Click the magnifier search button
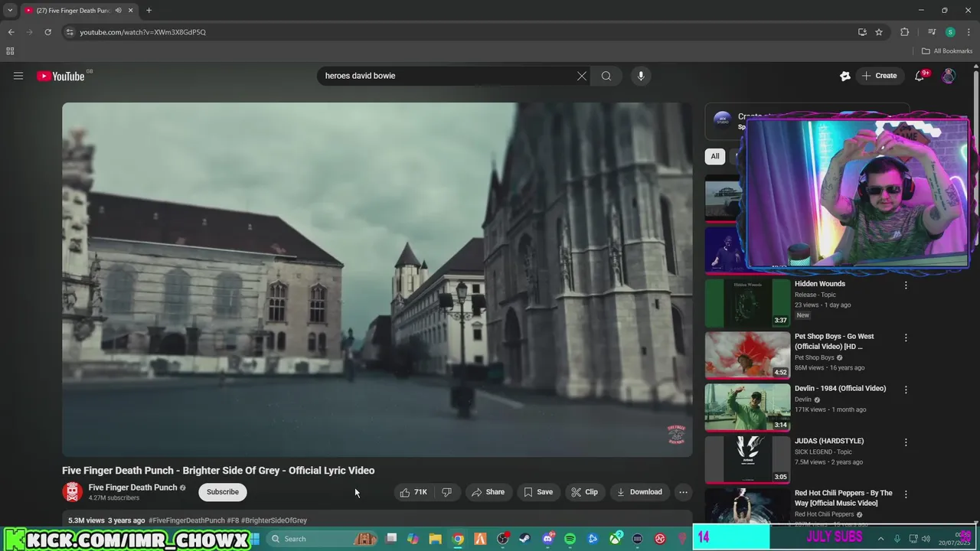This screenshot has width=980, height=551. tap(606, 76)
